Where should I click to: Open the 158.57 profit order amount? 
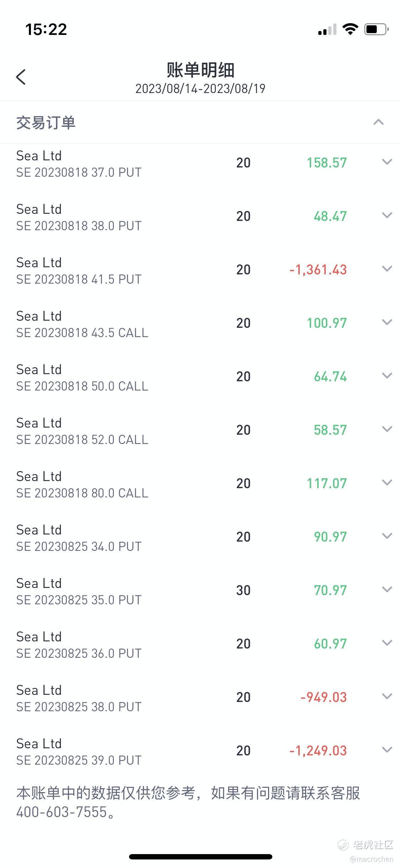tap(327, 163)
